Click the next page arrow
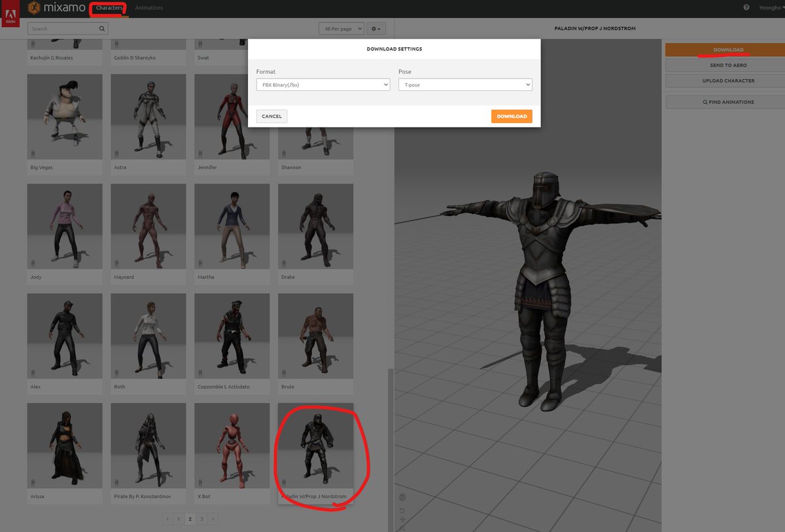Image resolution: width=785 pixels, height=532 pixels. tap(213, 519)
